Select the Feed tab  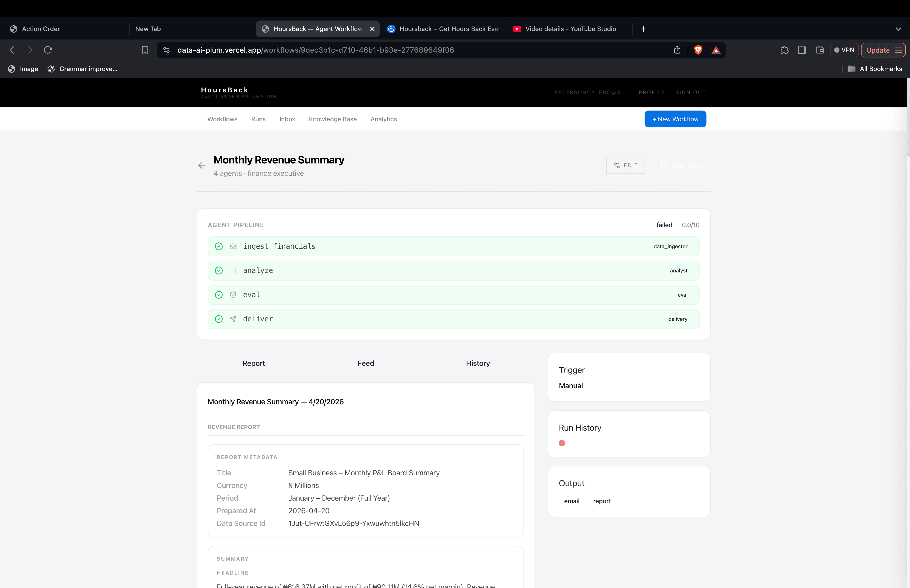point(366,363)
